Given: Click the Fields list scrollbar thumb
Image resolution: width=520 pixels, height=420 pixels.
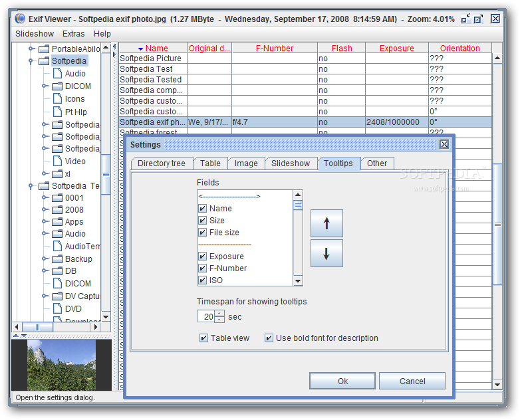Looking at the screenshot, I should point(298,205).
